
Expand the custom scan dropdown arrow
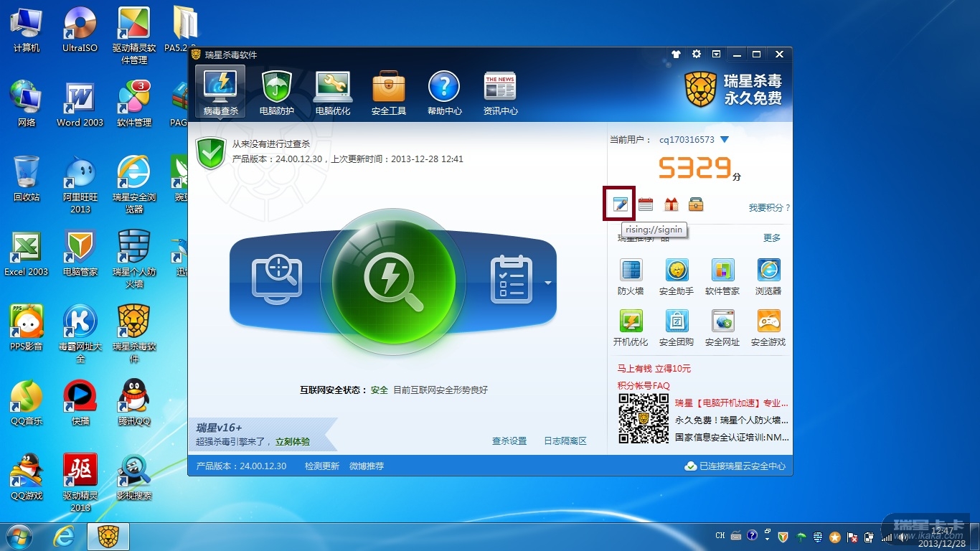pos(548,283)
